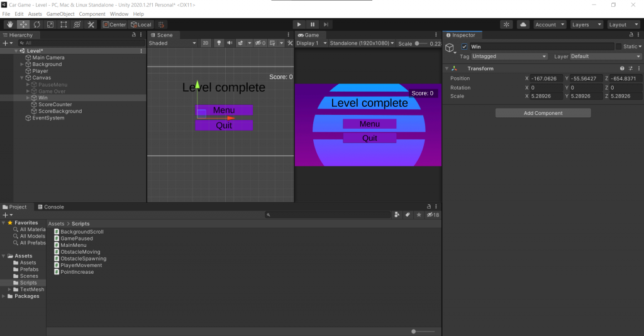Mute scene audio with speaker icon

[x=230, y=43]
